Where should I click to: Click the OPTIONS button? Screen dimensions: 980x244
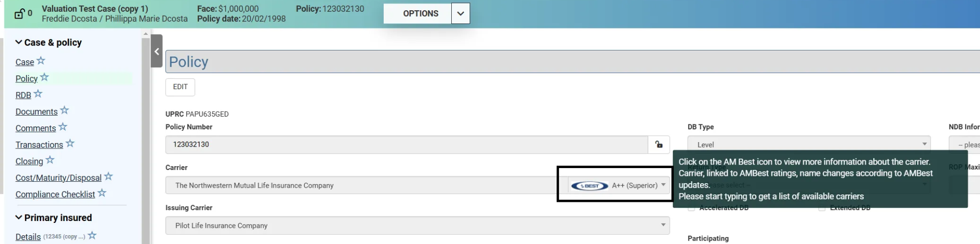pyautogui.click(x=420, y=14)
